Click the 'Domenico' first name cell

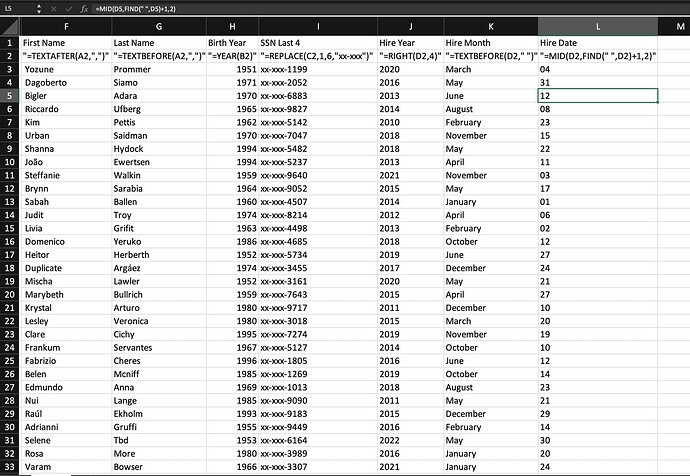[x=66, y=242]
